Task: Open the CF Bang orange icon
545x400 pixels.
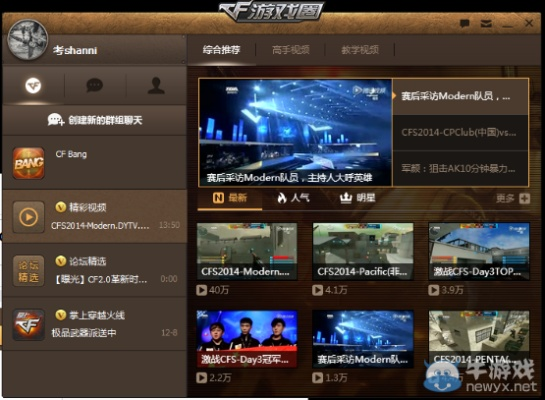Action: click(x=29, y=163)
